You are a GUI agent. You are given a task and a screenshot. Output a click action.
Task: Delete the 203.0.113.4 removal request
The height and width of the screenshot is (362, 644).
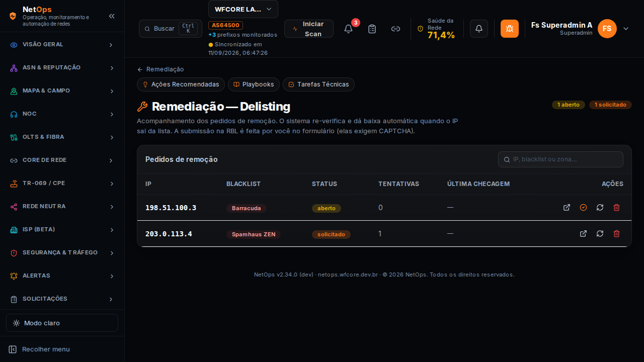(x=616, y=233)
